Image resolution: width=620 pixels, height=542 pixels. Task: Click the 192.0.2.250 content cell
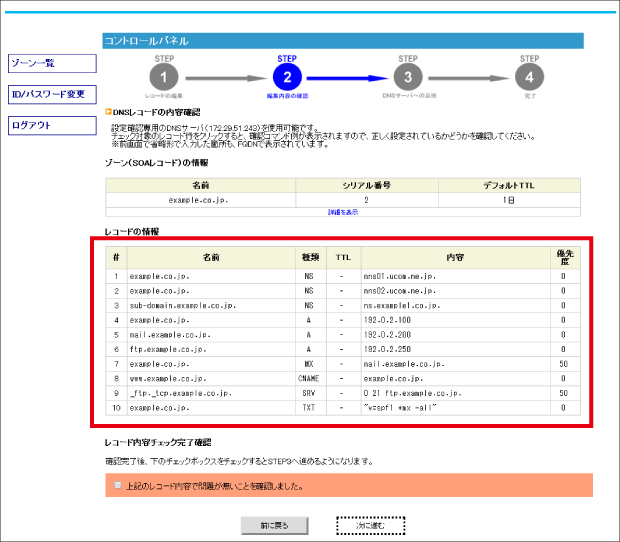tap(456, 349)
